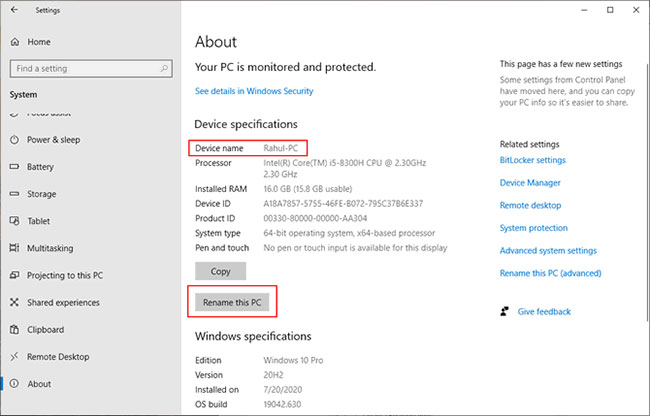Select the Storage icon in sidebar

click(14, 194)
